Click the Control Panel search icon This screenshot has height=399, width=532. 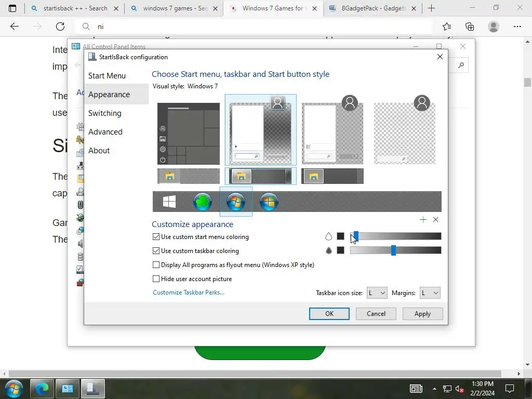(461, 65)
